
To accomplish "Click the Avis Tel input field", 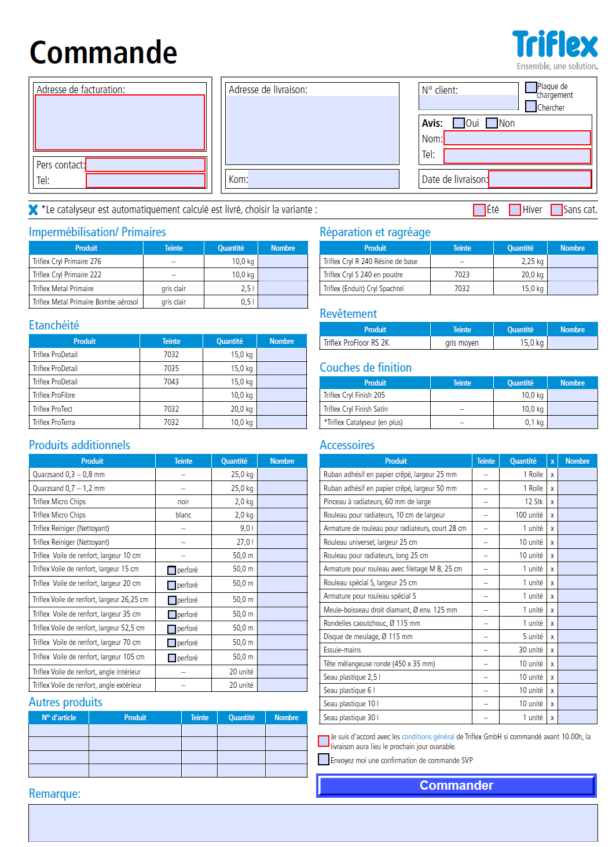I will 517,156.
